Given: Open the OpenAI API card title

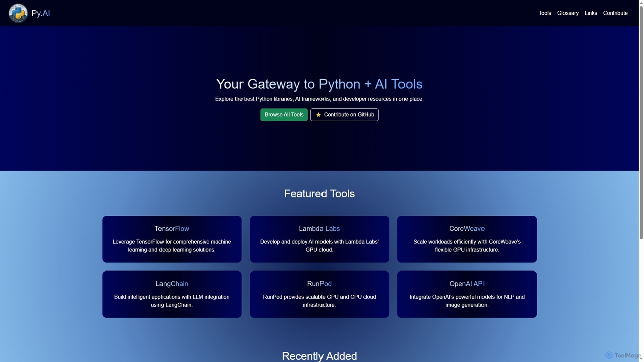Looking at the screenshot, I should (467, 284).
